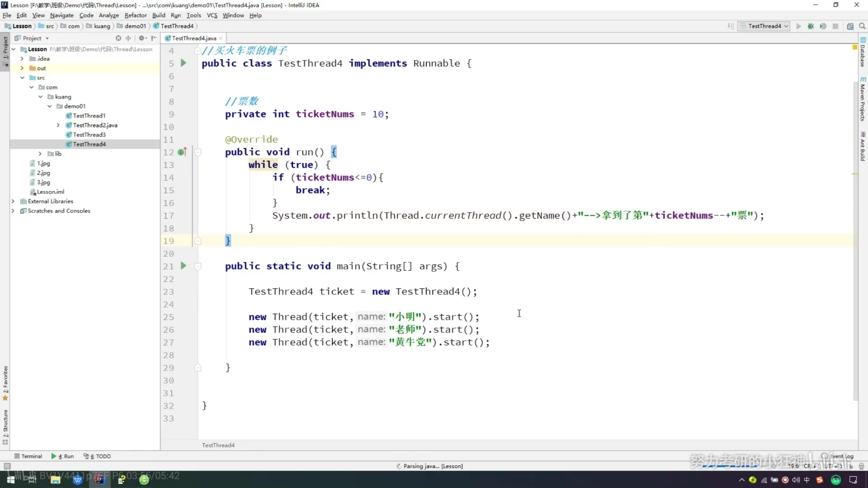Viewport: 868px width, 488px height.
Task: Open Search Everywhere magnifier icon
Action: pyautogui.click(x=862, y=26)
